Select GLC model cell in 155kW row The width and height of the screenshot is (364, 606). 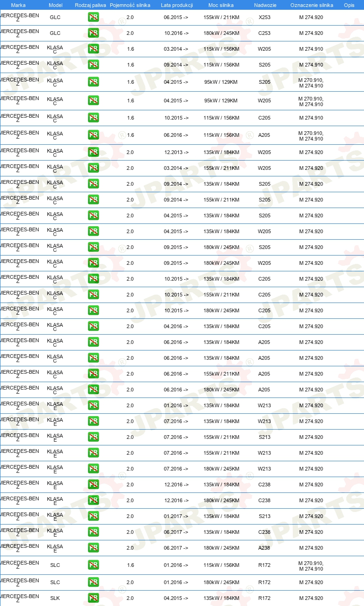55,18
